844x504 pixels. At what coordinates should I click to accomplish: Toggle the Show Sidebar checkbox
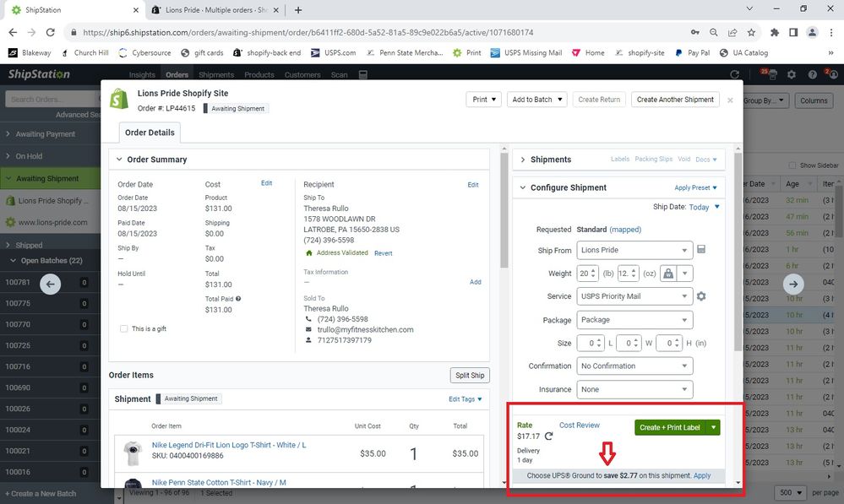792,165
